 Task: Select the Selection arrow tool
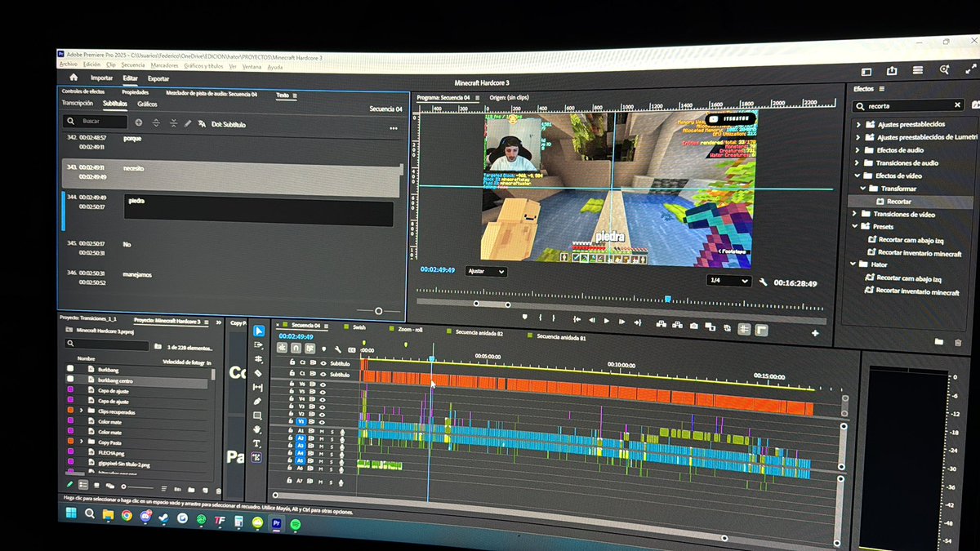point(259,331)
